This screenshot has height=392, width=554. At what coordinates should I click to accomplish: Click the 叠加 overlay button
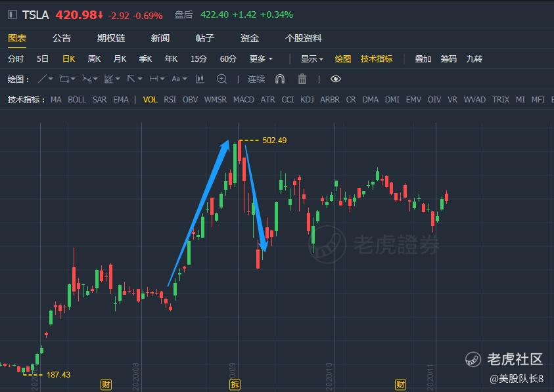[x=423, y=58]
